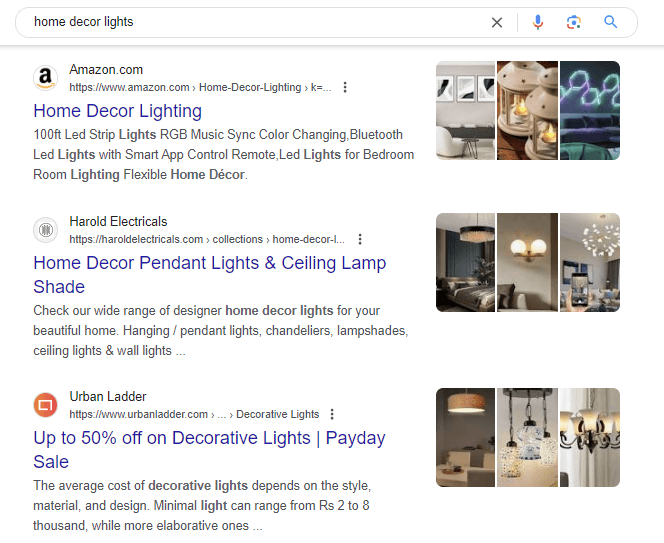
Task: Open 'Up to 50% off on Decorative Lights' link
Action: coord(209,449)
